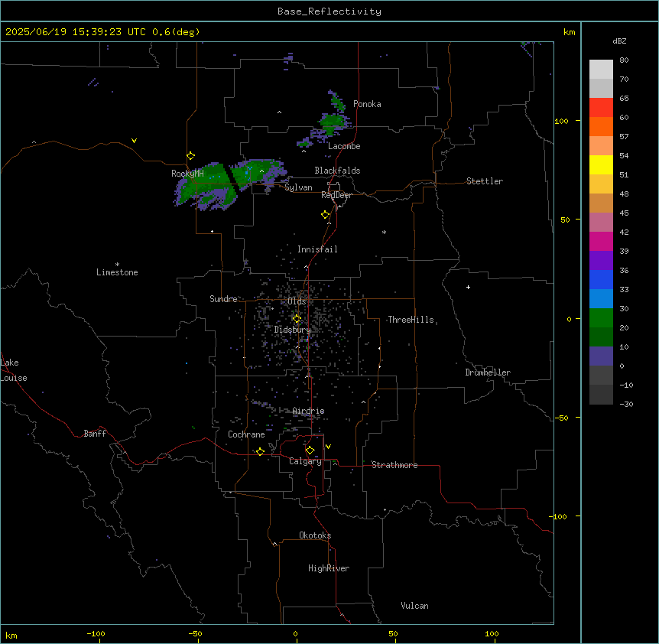Viewport: 659px width, 644px height.
Task: Click the Lake Louise label
Action: [x=14, y=370]
